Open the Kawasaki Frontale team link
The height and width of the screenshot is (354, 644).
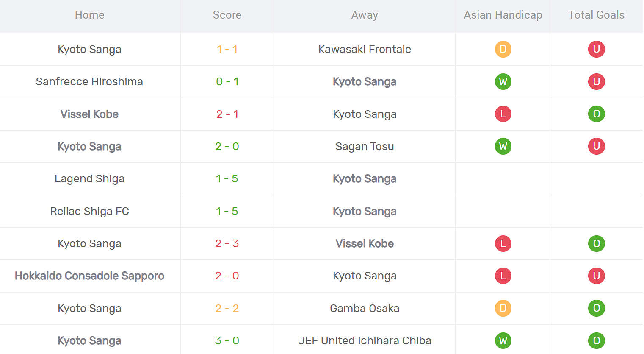coord(365,50)
